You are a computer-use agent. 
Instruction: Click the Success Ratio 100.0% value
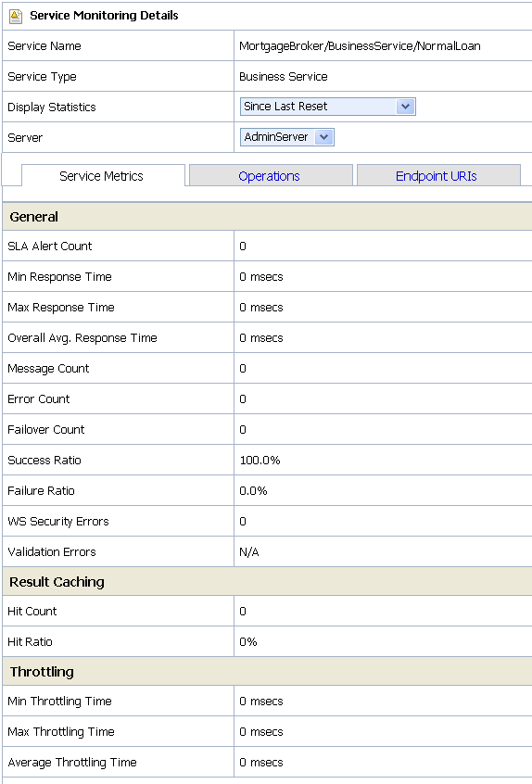(x=260, y=460)
